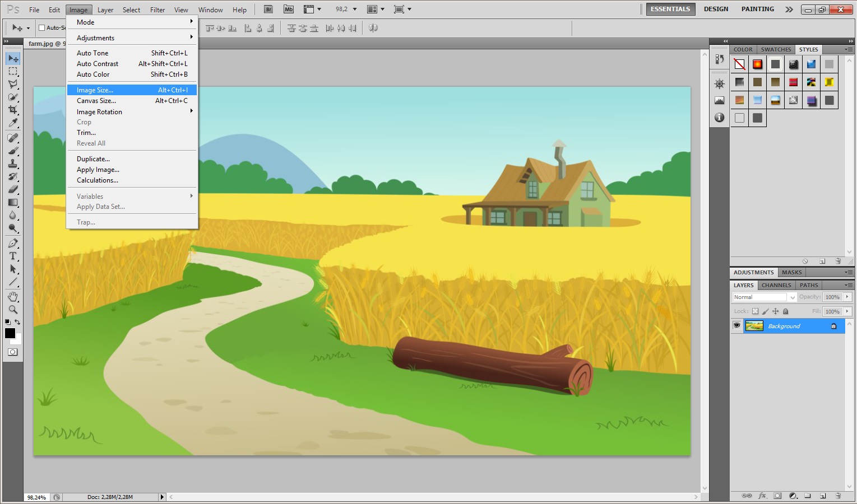Select Canvas Size in the menu
This screenshot has width=857, height=504.
coord(132,101)
